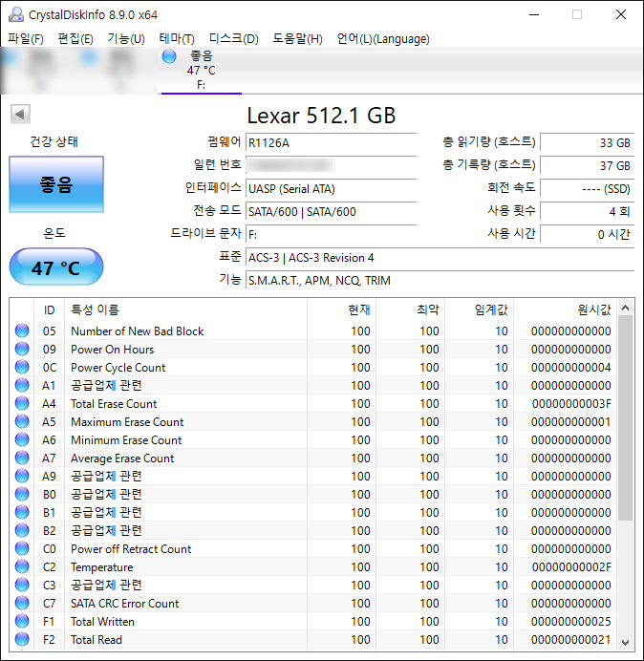
Task: Click status icon for SATA CRC Error Count
Action: click(22, 603)
